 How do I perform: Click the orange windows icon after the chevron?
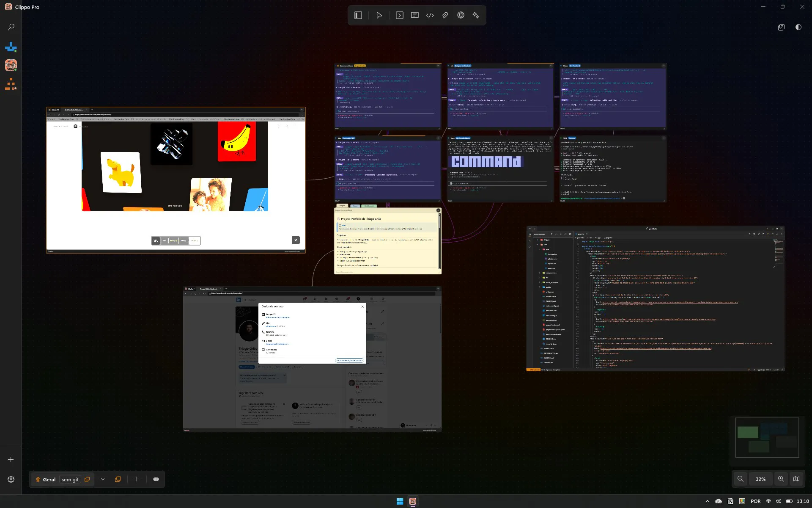point(118,479)
